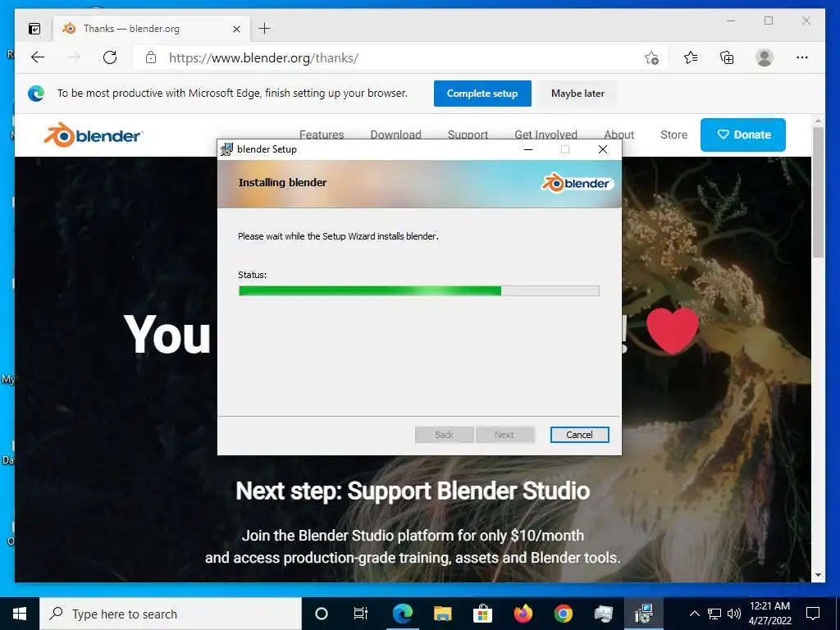Open the Windows Start menu
Viewport: 840px width, 630px height.
20,614
